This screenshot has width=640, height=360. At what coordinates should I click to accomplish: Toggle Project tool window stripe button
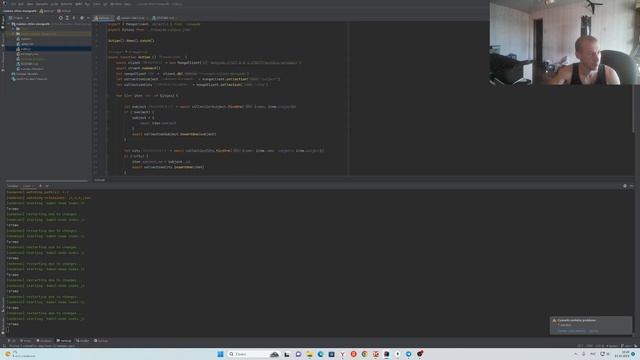[x=2, y=22]
